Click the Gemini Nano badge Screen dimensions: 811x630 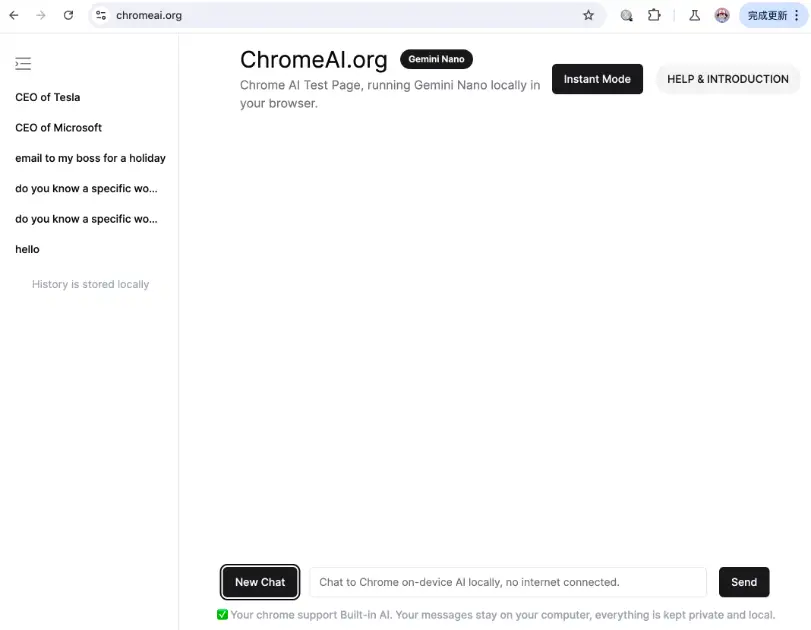(436, 59)
